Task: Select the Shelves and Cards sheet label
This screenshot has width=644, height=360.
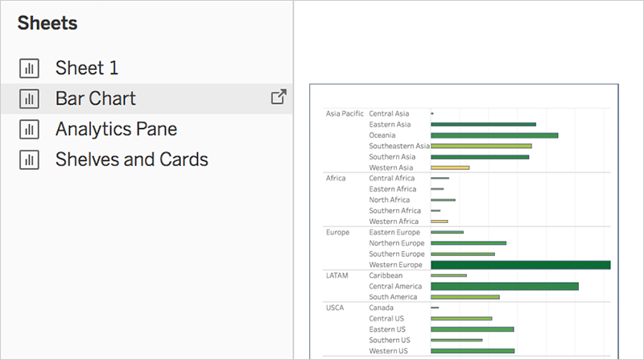Action: [x=131, y=159]
